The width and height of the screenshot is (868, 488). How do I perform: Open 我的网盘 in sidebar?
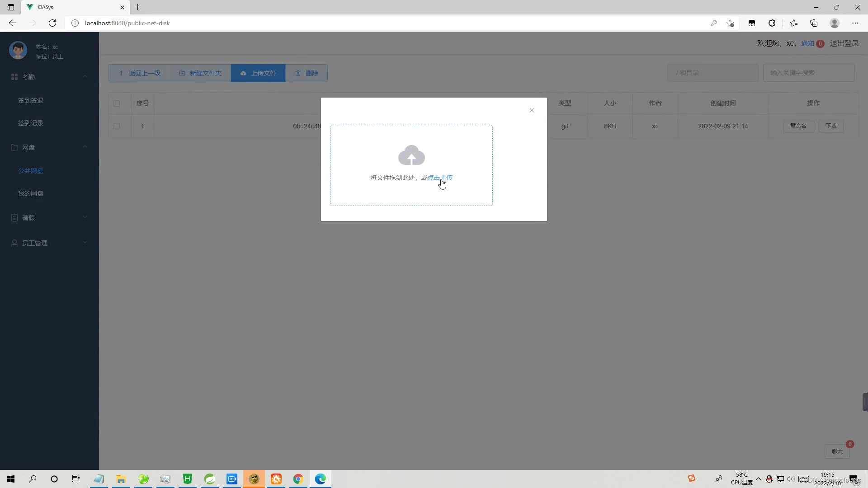tap(31, 193)
